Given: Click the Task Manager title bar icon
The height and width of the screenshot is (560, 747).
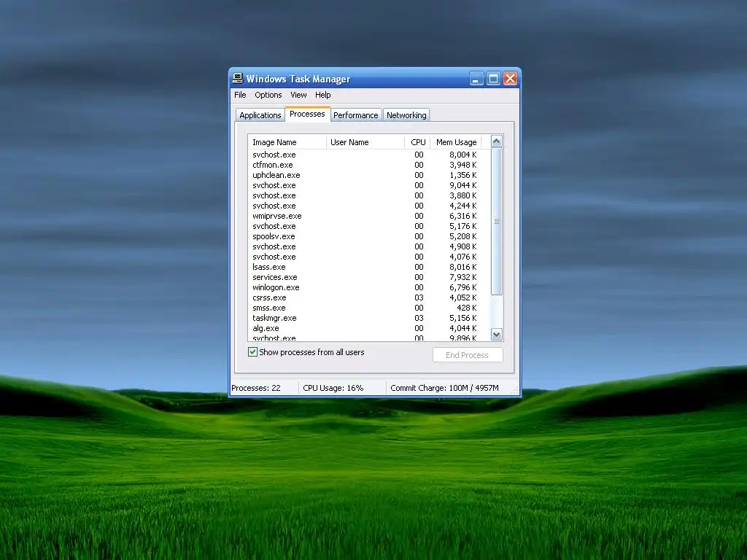Looking at the screenshot, I should [x=238, y=79].
